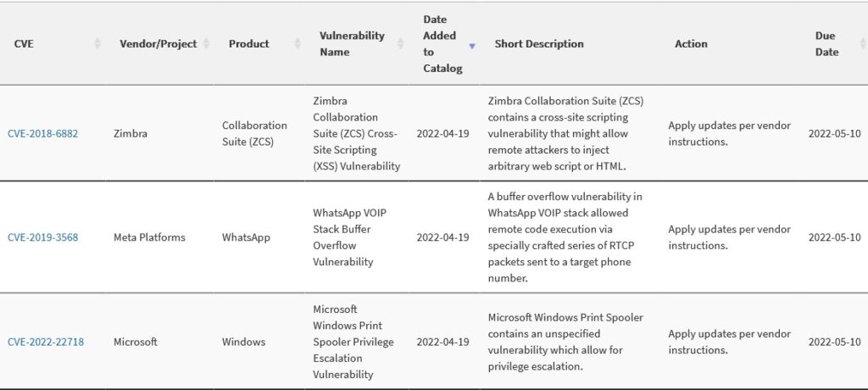
Task: Click the Vulnerability Name header text
Action: click(352, 44)
